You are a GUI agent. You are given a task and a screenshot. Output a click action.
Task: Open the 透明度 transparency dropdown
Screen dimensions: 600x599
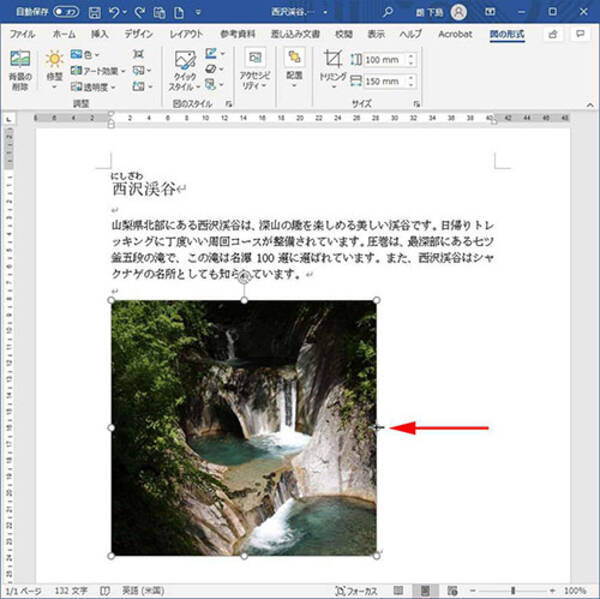click(92, 87)
